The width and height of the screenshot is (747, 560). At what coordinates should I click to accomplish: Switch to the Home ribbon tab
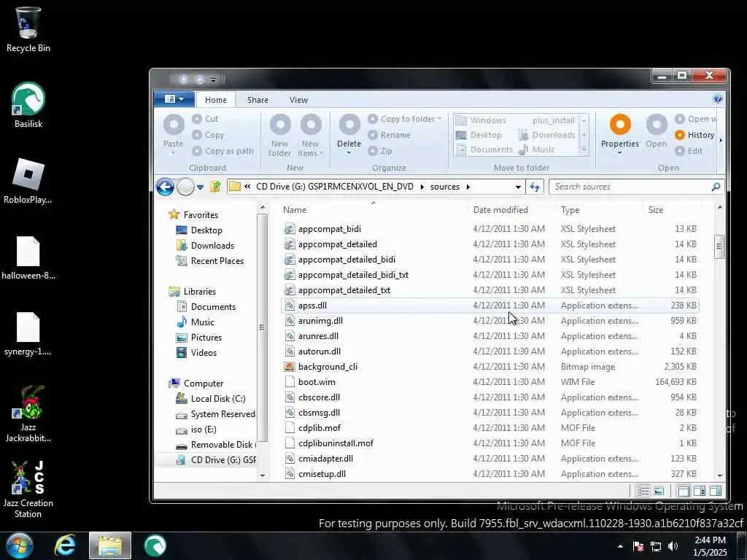[x=216, y=99]
